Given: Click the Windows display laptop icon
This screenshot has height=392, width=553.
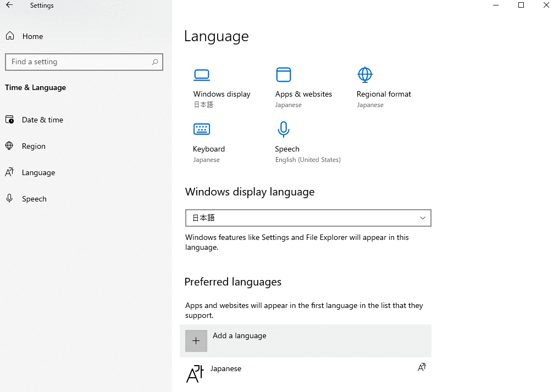Looking at the screenshot, I should (x=202, y=75).
